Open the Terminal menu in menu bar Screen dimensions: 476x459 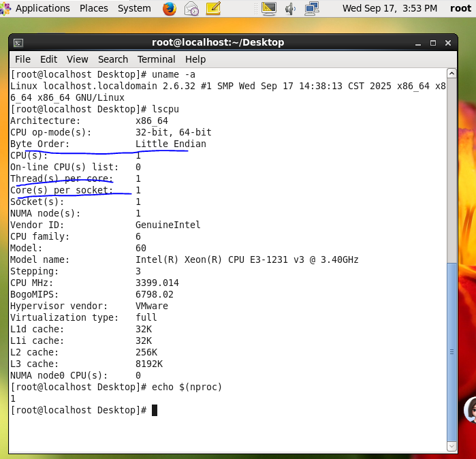pyautogui.click(x=157, y=59)
